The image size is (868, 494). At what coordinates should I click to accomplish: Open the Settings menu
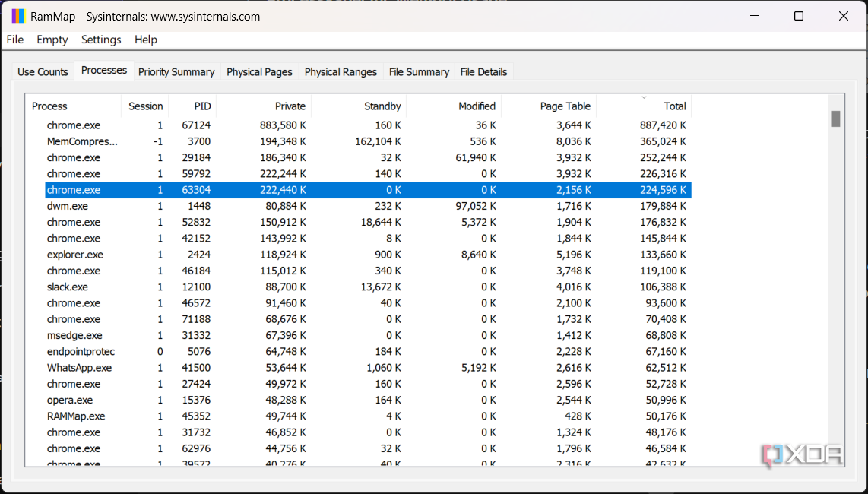101,40
